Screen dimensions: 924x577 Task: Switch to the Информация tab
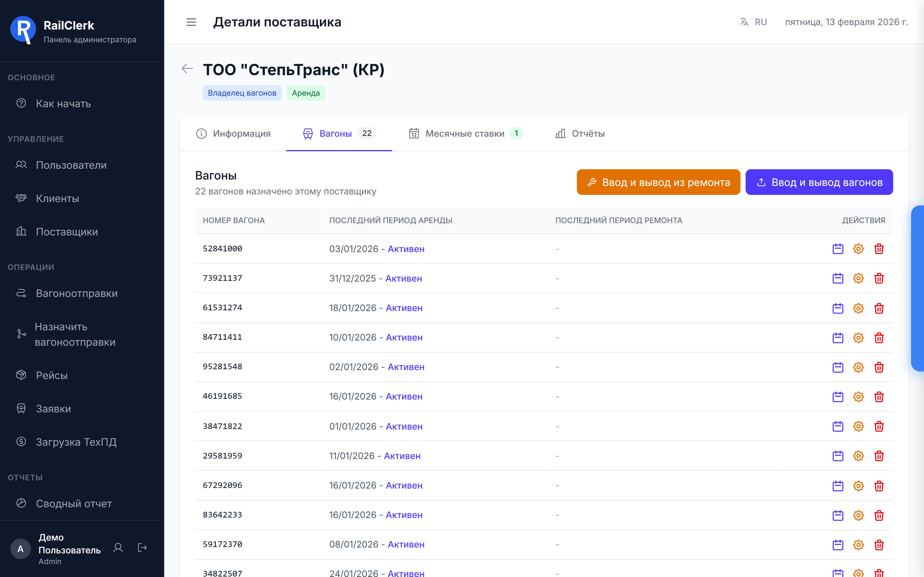pyautogui.click(x=233, y=134)
